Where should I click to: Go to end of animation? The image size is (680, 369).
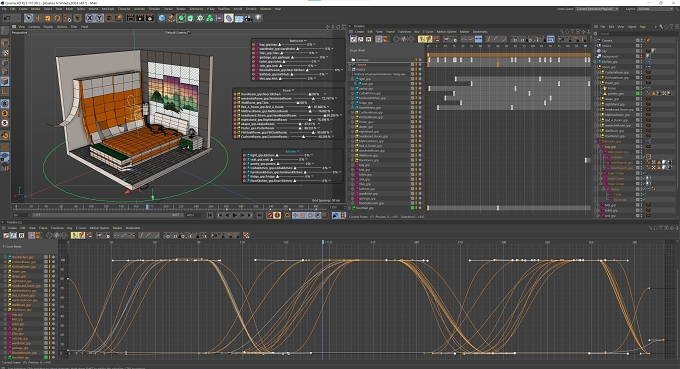click(x=259, y=215)
